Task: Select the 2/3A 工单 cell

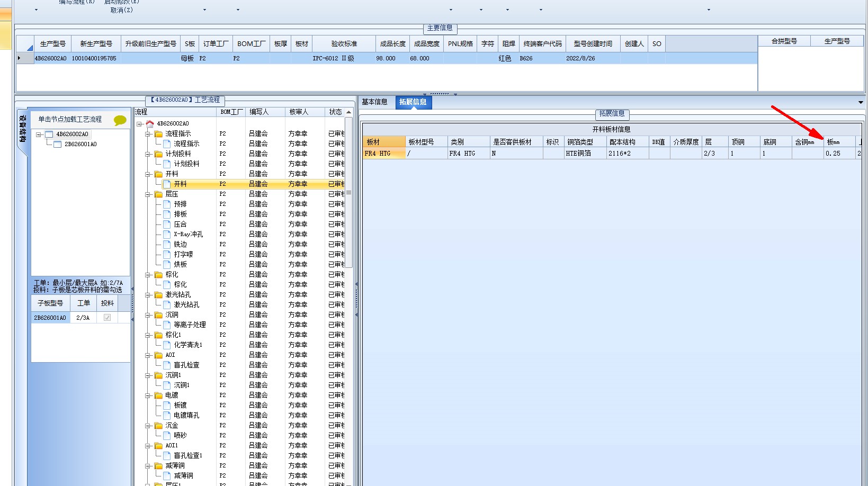Action: (x=83, y=318)
